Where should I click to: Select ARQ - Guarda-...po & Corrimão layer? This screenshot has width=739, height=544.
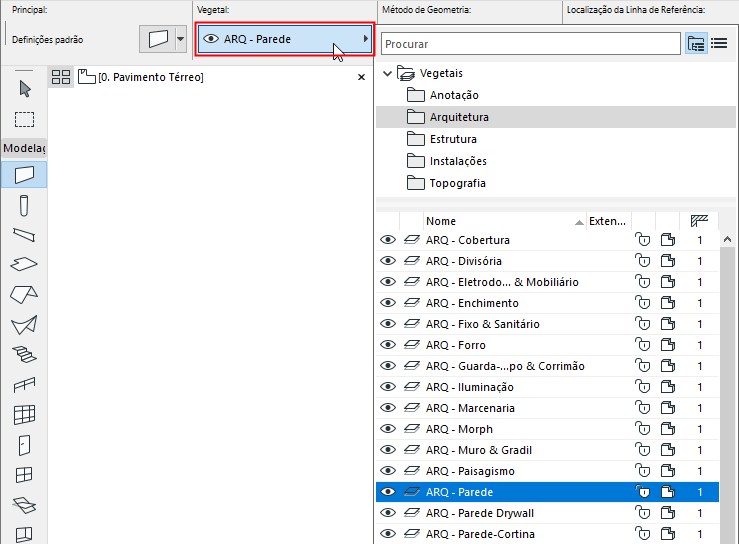pos(505,366)
